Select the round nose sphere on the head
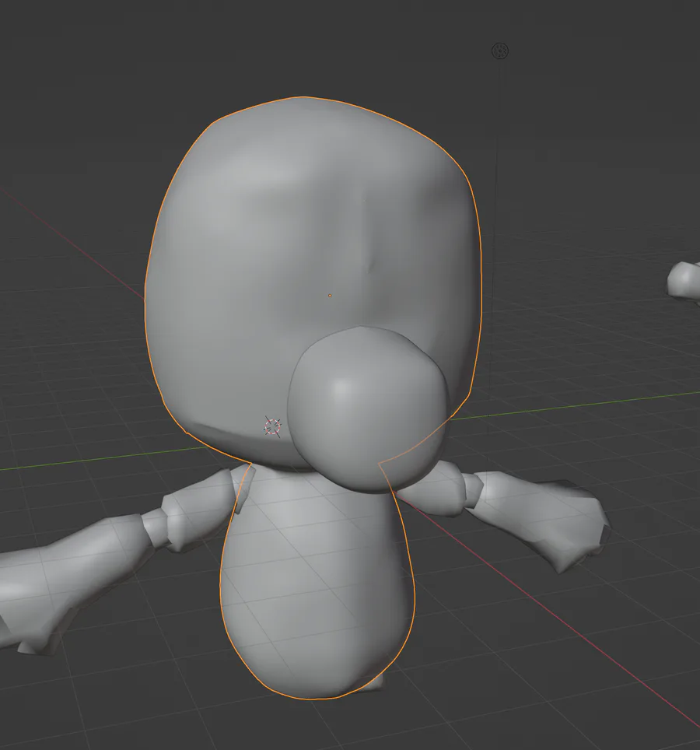Screen dimensions: 700x750 coord(369,409)
